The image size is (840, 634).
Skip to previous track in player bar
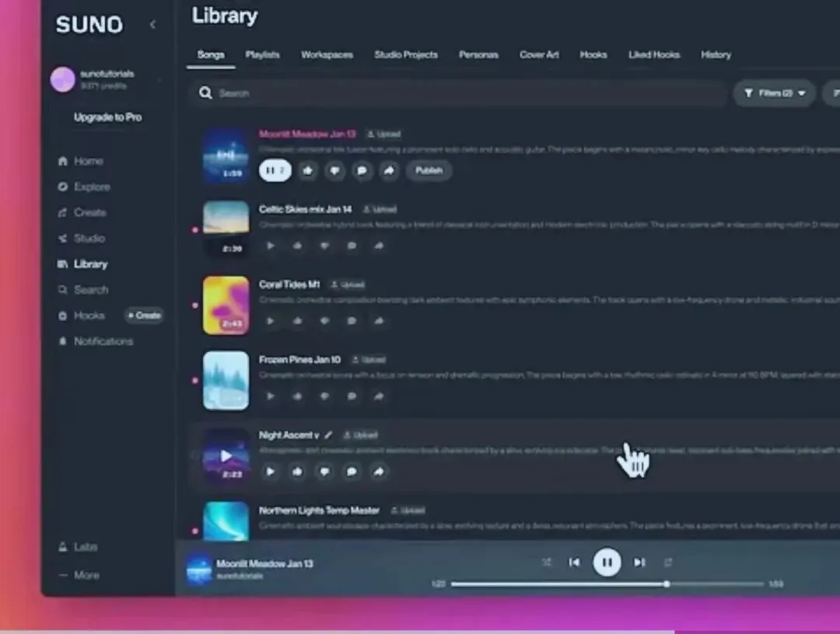click(x=574, y=562)
